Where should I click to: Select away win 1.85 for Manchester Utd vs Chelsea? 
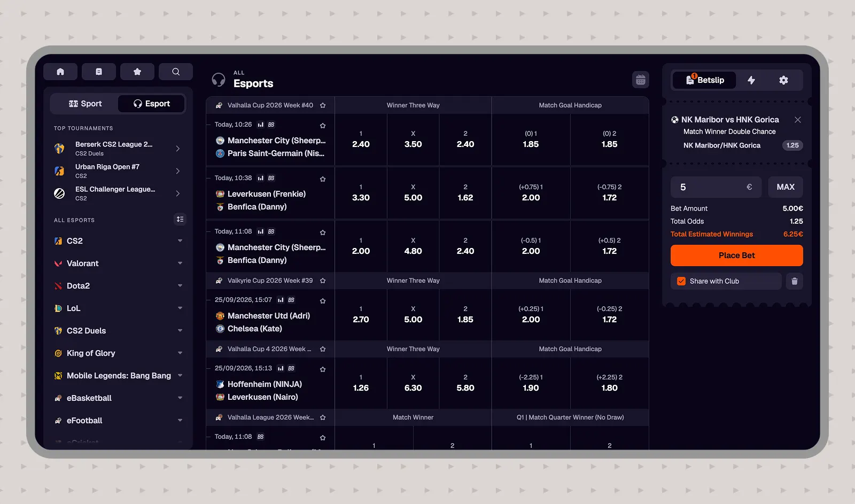(x=465, y=315)
